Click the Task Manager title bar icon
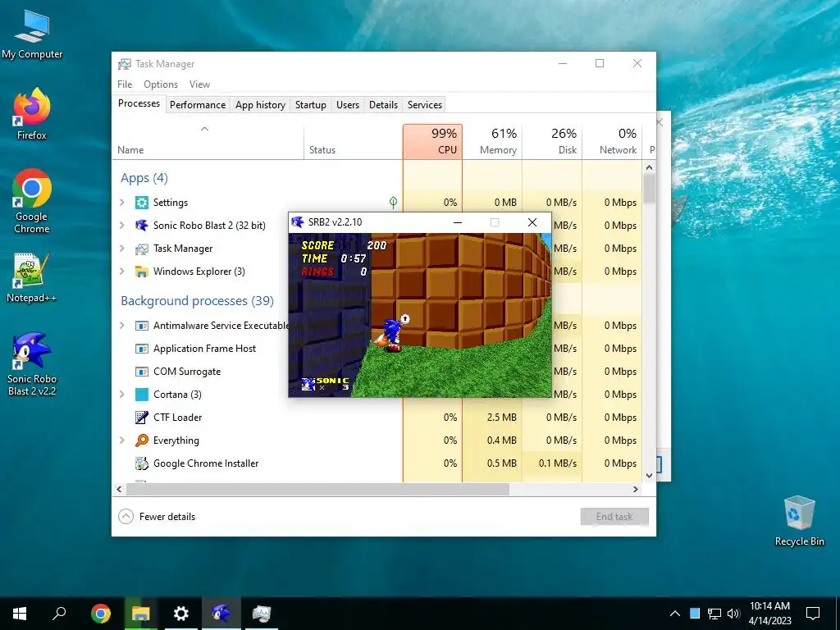 pyautogui.click(x=125, y=64)
